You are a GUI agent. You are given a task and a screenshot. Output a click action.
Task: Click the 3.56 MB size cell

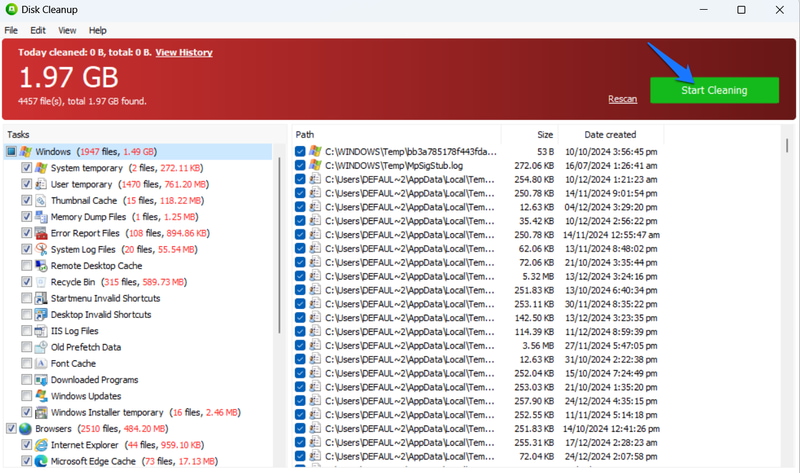pyautogui.click(x=538, y=345)
